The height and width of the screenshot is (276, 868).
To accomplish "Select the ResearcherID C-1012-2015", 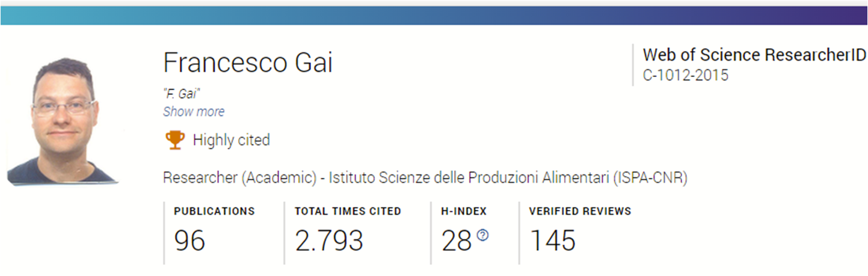I will [x=686, y=75].
